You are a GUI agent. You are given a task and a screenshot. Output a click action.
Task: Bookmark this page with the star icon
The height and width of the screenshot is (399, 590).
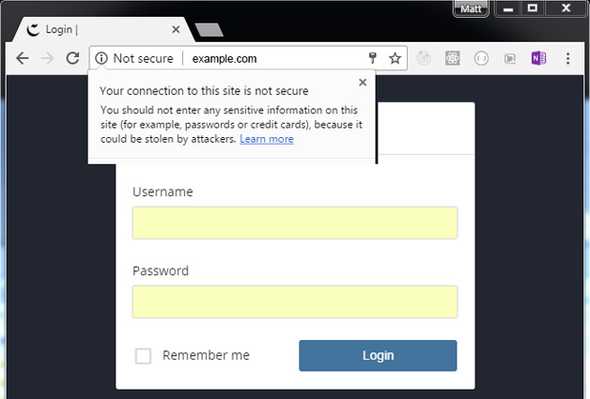pos(395,58)
